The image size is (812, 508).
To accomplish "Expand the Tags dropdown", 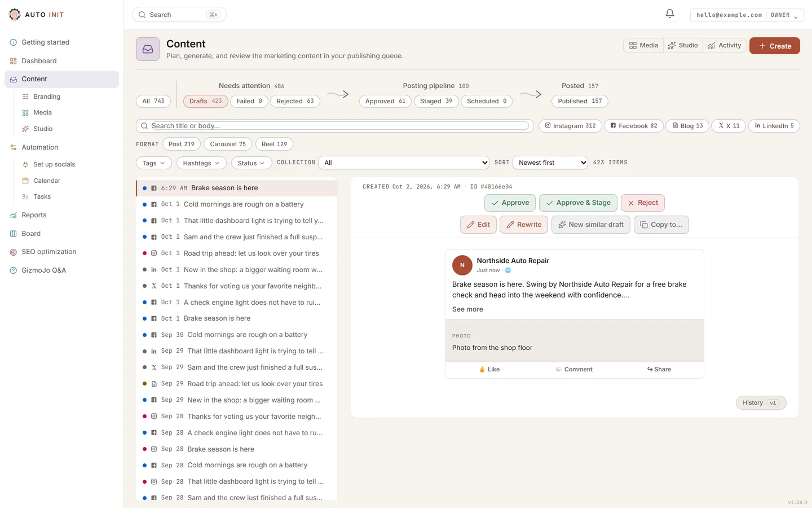I will tap(153, 163).
